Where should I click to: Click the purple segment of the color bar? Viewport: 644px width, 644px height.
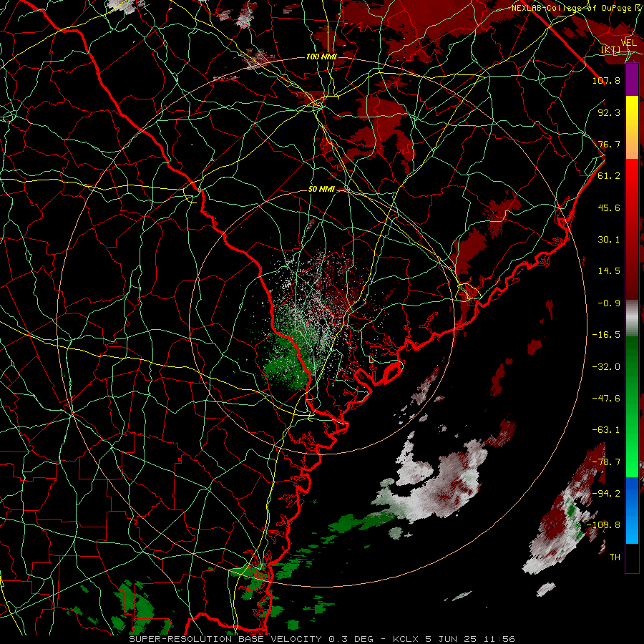coord(632,79)
